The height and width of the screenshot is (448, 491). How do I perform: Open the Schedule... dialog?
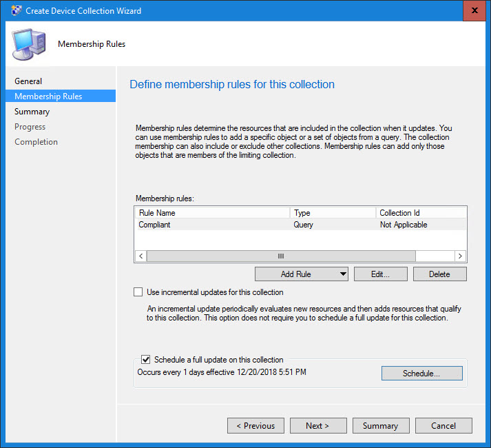(421, 374)
